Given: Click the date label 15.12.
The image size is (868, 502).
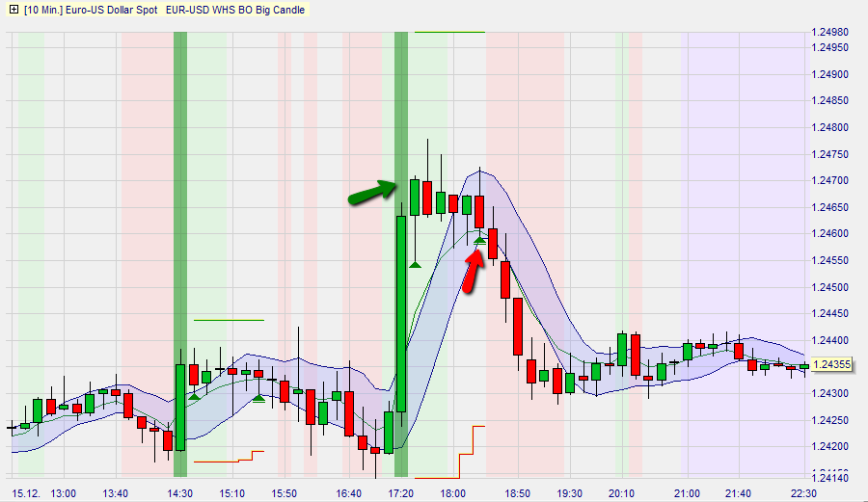Looking at the screenshot, I should pos(26,493).
